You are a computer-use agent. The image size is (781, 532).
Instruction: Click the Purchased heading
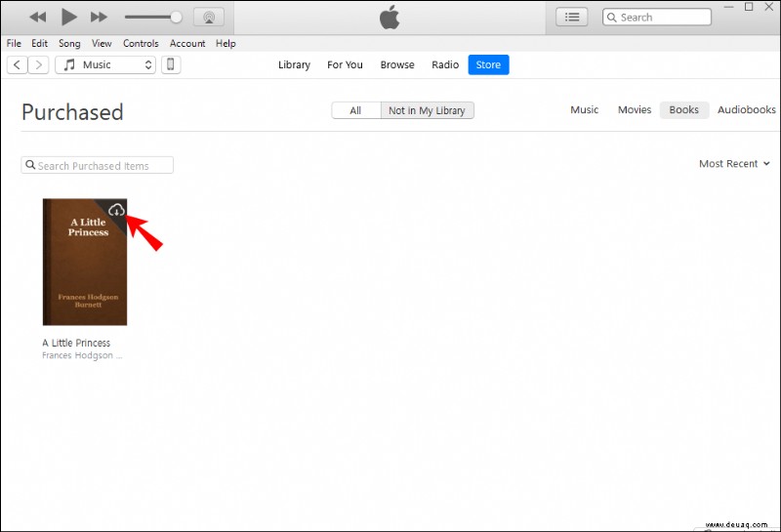(72, 112)
